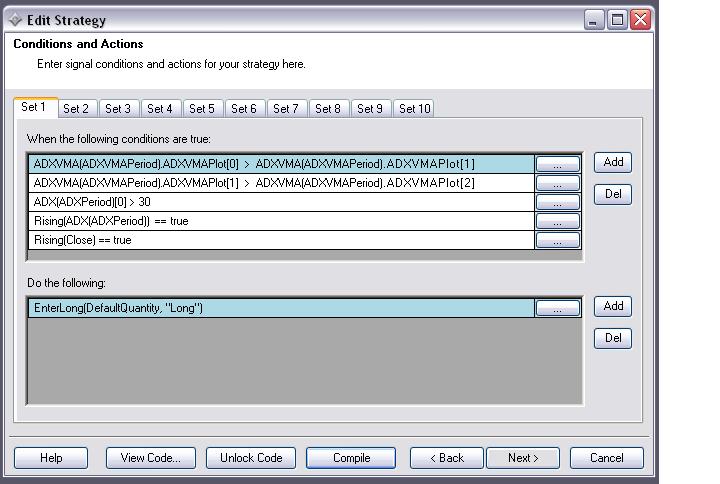Switch to the Set 10 tab
Image resolution: width=720 pixels, height=484 pixels.
click(414, 109)
